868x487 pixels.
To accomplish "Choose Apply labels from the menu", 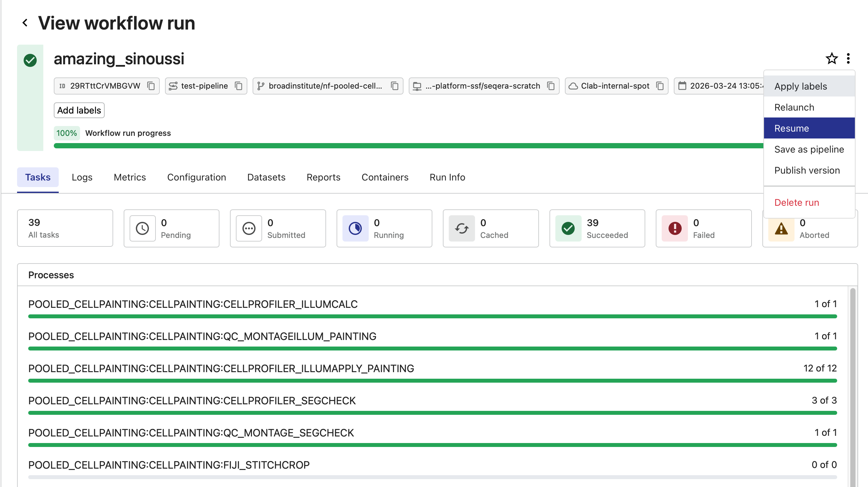I will point(801,86).
